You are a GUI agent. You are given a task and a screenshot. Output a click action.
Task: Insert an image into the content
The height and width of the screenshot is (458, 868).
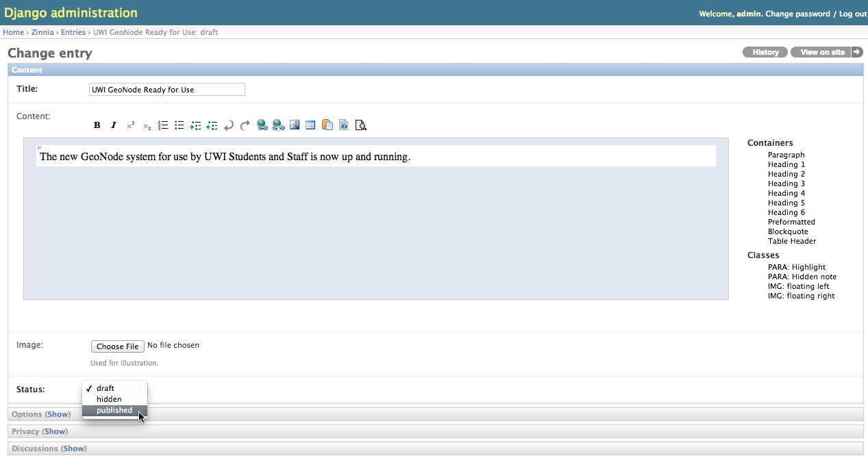point(295,125)
